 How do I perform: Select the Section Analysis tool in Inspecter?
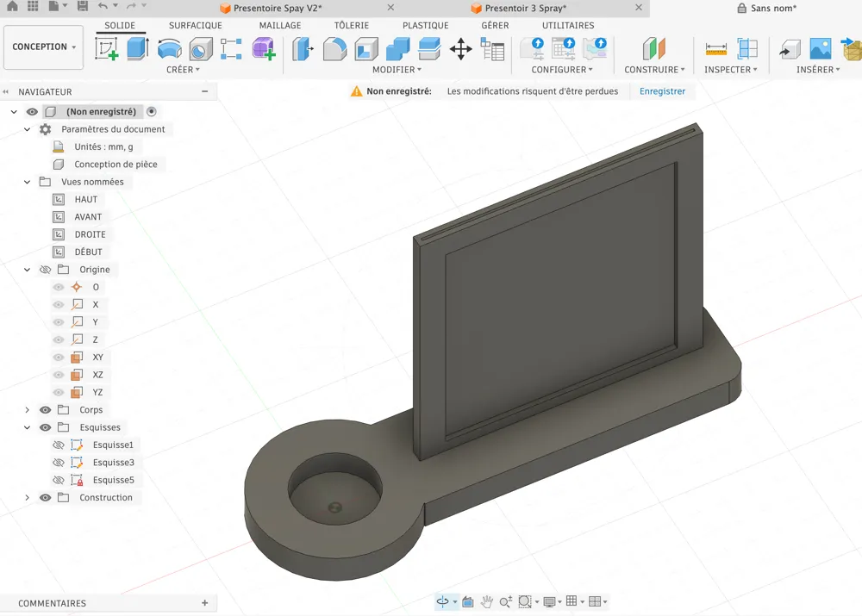coord(747,49)
